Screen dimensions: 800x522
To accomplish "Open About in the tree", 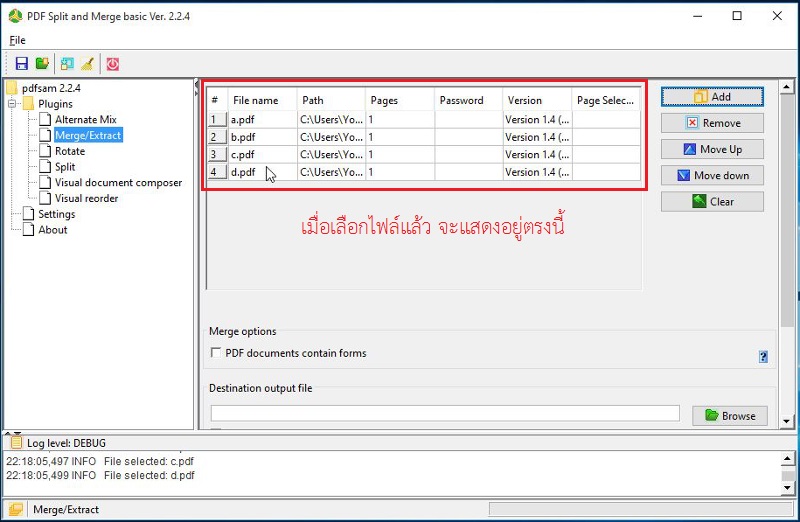I will click(53, 230).
